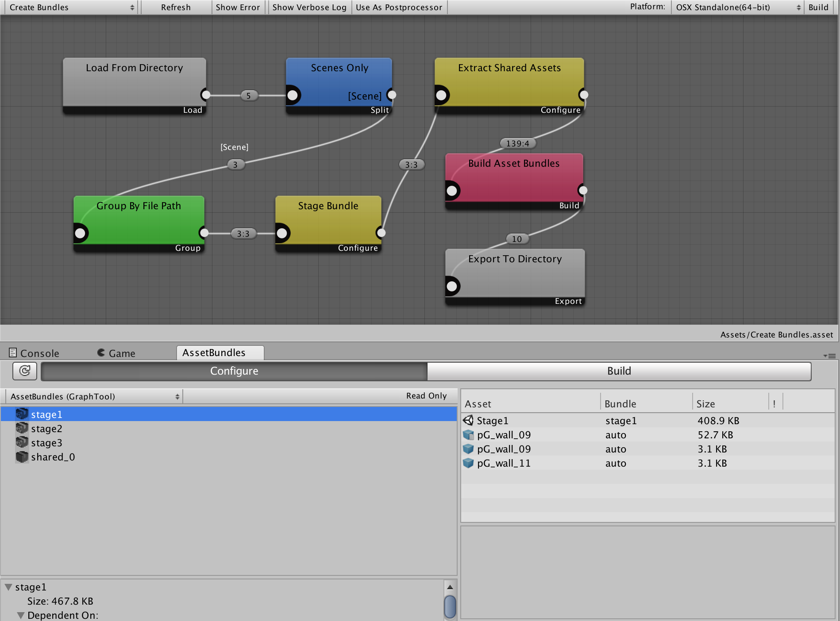The image size is (840, 621).
Task: Select the Scenes Only node
Action: (339, 86)
